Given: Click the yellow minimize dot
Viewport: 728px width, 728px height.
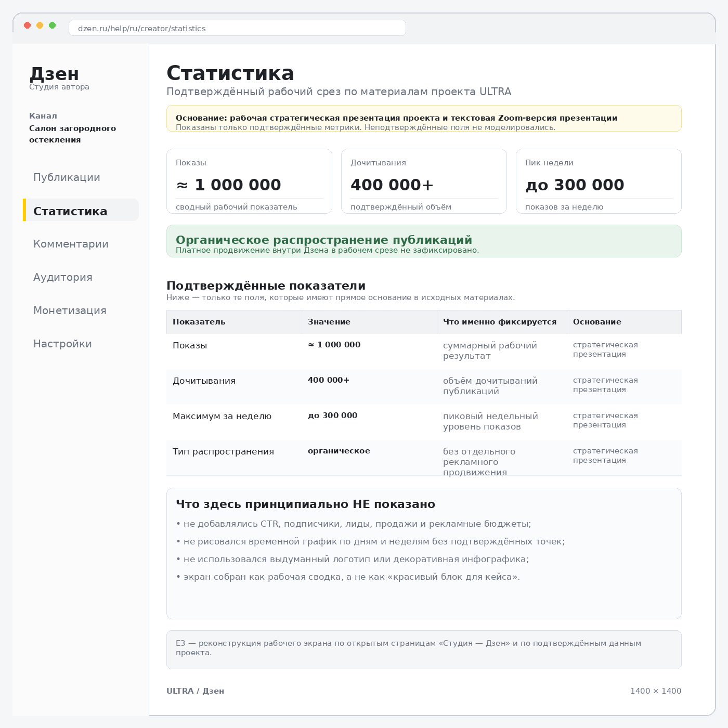Looking at the screenshot, I should 40,25.
